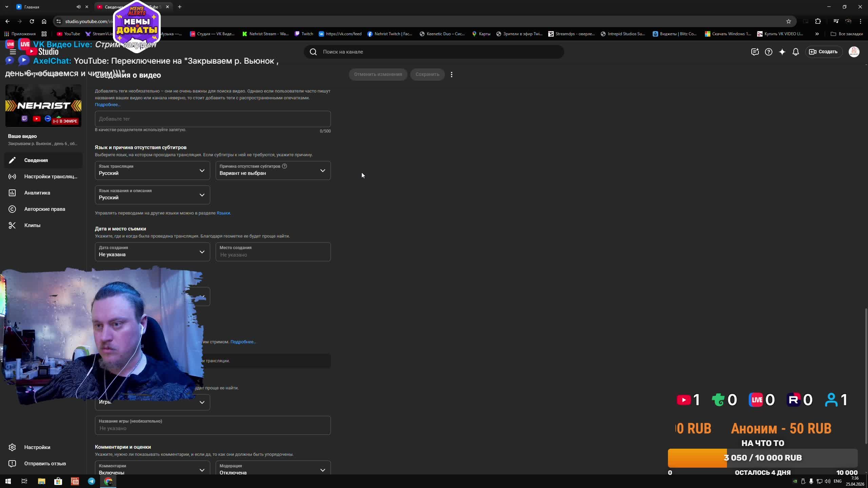Screen dimensions: 868x488
Task: Go to Аналитика in sidebar
Action: pyautogui.click(x=37, y=193)
